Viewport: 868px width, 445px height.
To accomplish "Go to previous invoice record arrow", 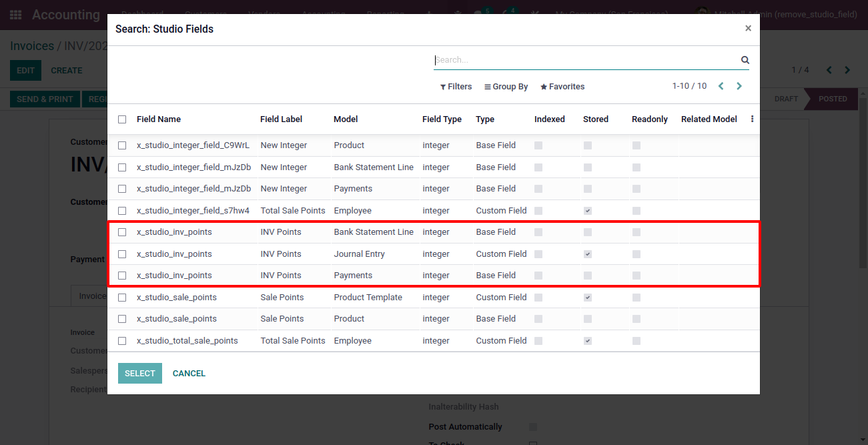I will click(x=829, y=70).
